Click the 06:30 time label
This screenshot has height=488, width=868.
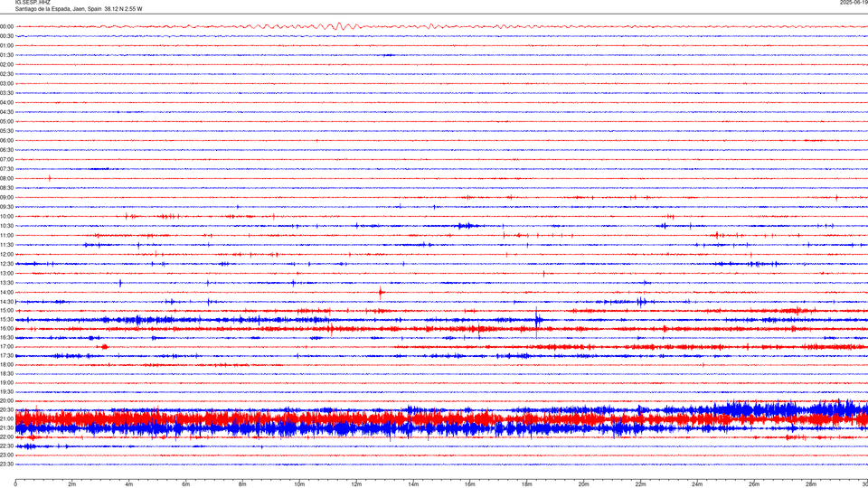[x=6, y=150]
